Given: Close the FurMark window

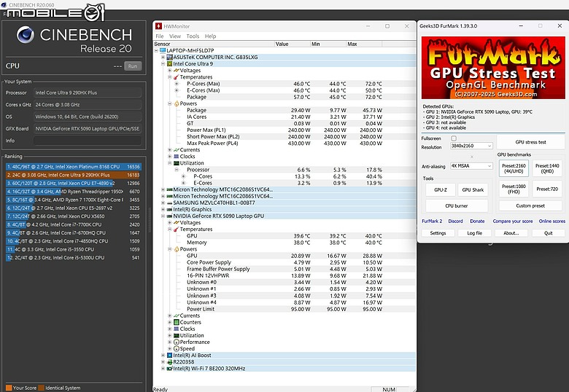Looking at the screenshot, I should tap(560, 26).
